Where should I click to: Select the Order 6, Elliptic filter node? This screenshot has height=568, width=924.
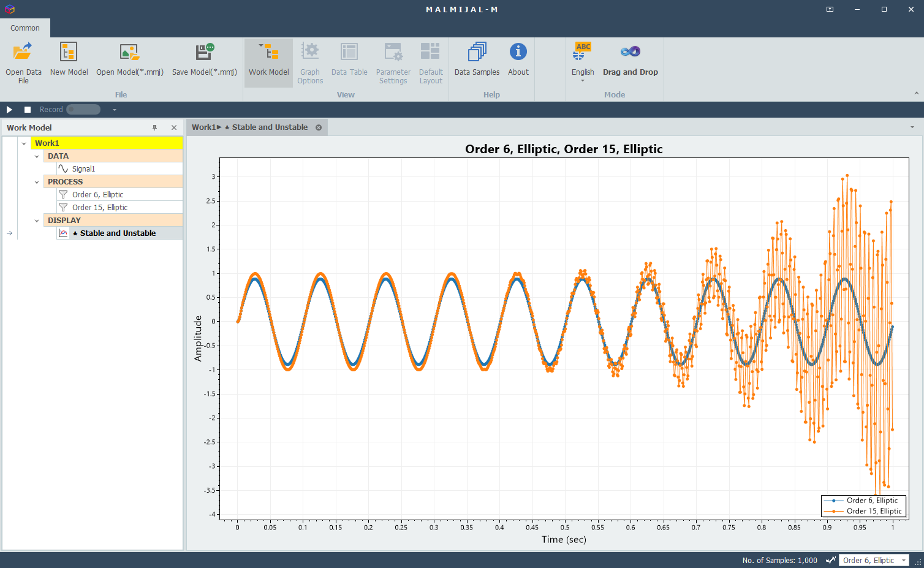coord(98,194)
